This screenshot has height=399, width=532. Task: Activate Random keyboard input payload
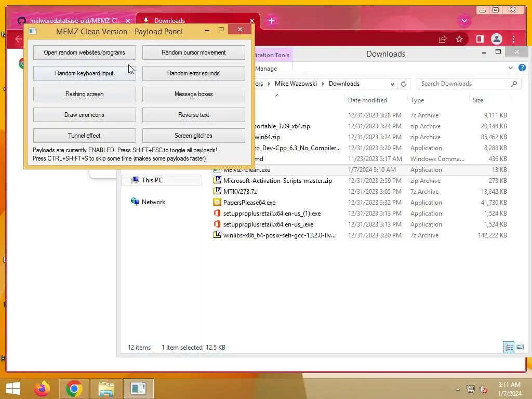coord(85,73)
